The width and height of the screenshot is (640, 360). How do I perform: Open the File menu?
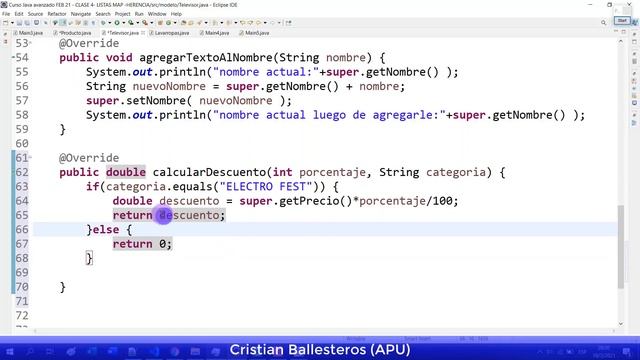click(x=6, y=14)
